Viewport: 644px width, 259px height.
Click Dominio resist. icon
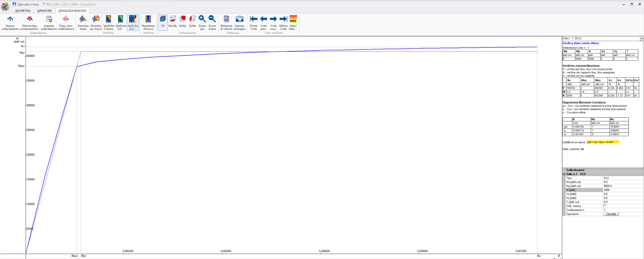[x=83, y=19]
